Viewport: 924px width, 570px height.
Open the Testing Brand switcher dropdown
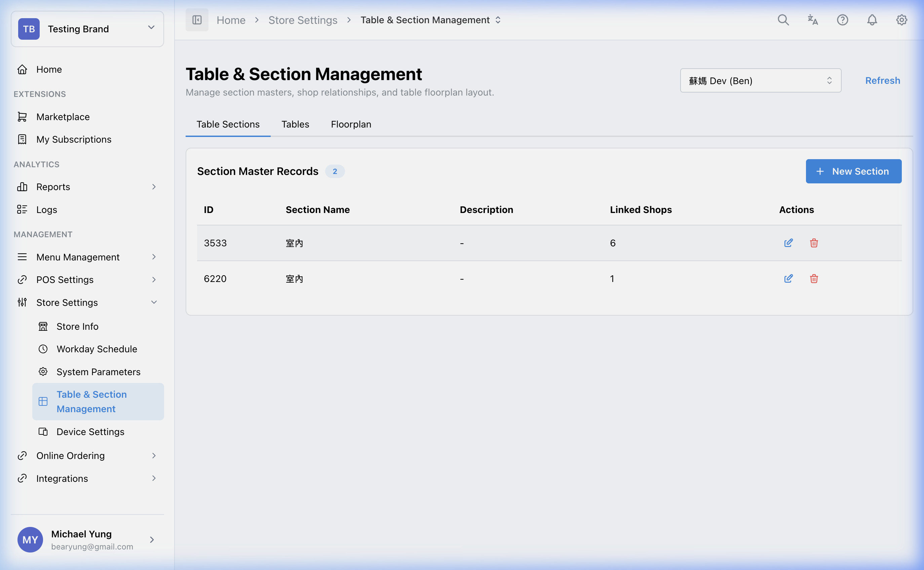point(87,29)
